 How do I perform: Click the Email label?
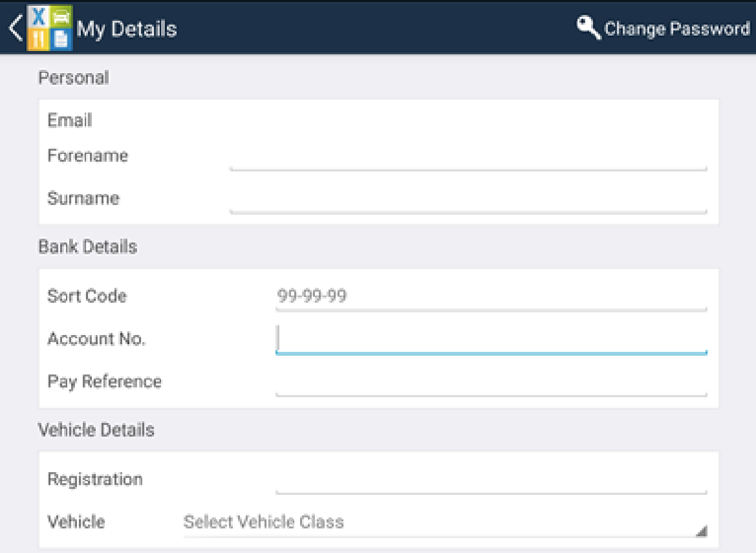[x=70, y=120]
